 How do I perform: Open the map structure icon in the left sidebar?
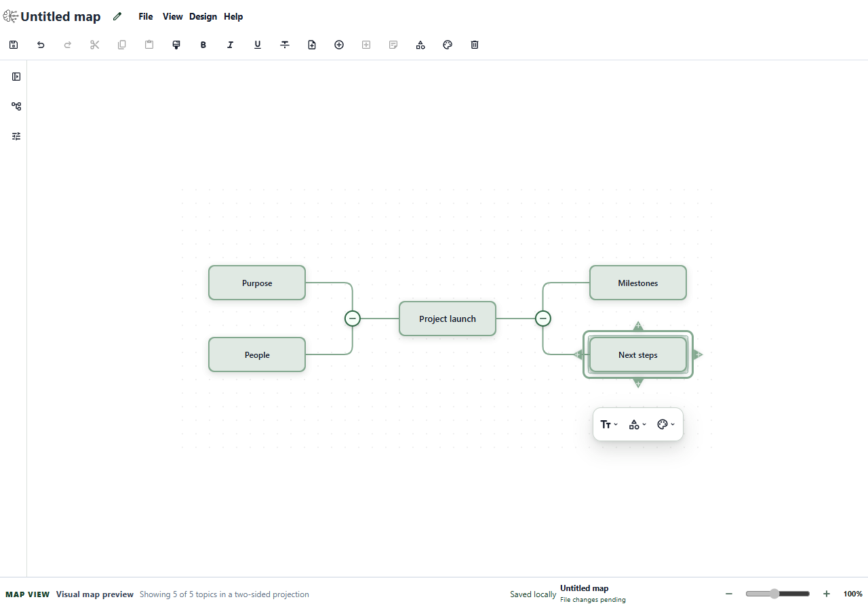tap(16, 106)
